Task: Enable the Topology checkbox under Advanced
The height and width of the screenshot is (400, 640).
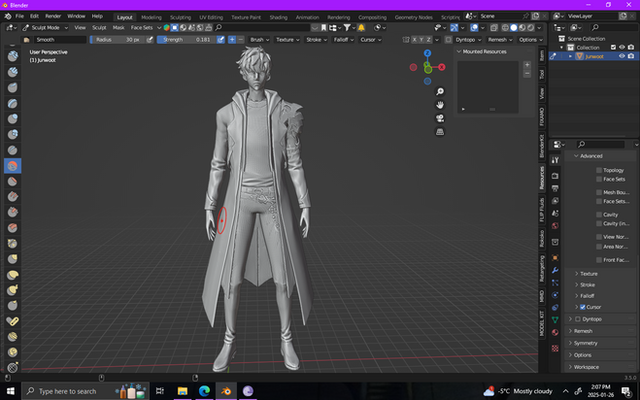Action: (599, 170)
